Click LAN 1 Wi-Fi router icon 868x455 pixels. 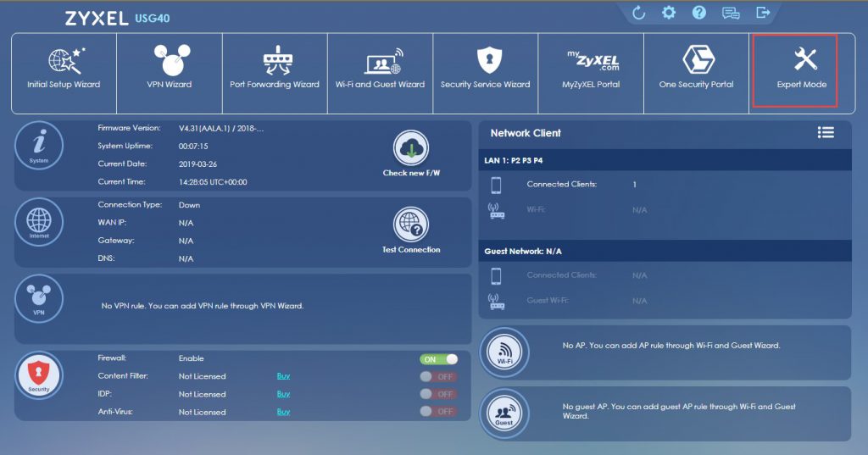pyautogui.click(x=497, y=211)
